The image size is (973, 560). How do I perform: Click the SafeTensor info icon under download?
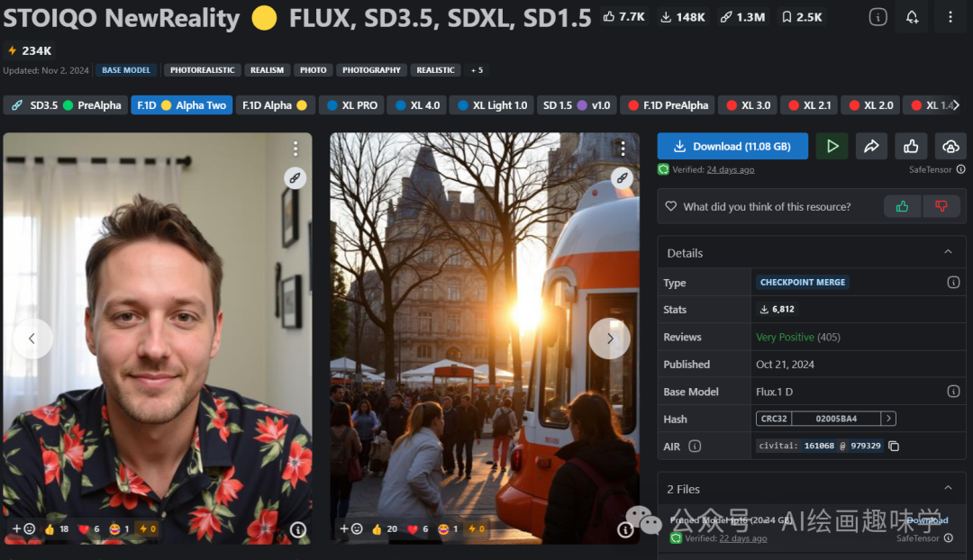(960, 169)
